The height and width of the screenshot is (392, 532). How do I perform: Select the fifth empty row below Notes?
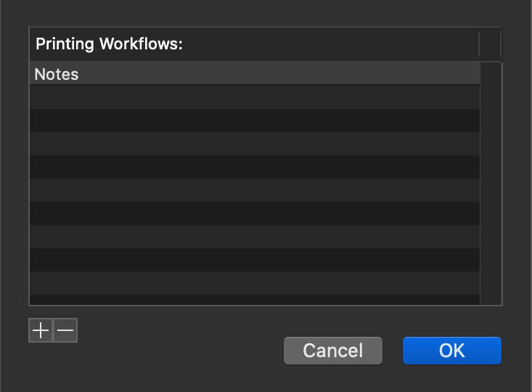pos(255,190)
